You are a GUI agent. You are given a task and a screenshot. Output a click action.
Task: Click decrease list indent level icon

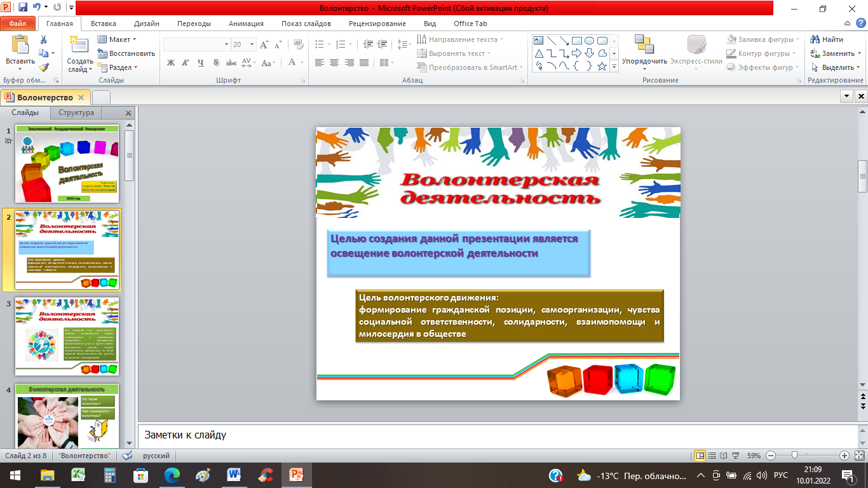pyautogui.click(x=367, y=44)
